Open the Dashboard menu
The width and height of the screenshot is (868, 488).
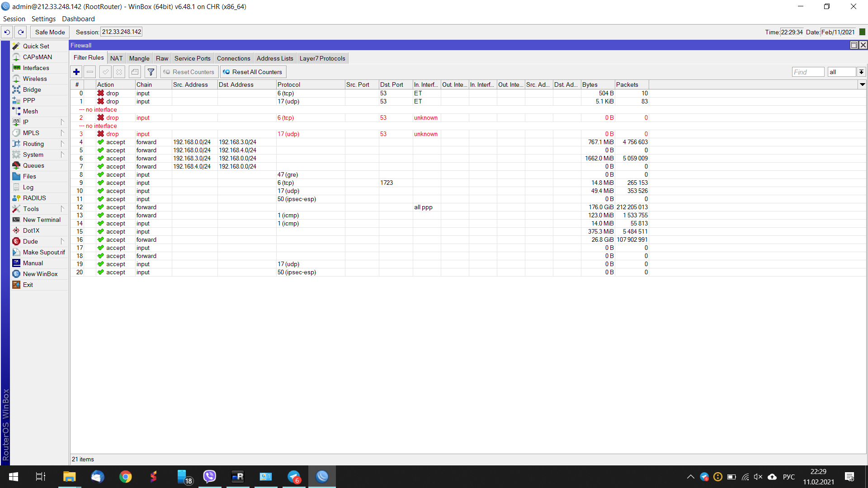pyautogui.click(x=78, y=19)
